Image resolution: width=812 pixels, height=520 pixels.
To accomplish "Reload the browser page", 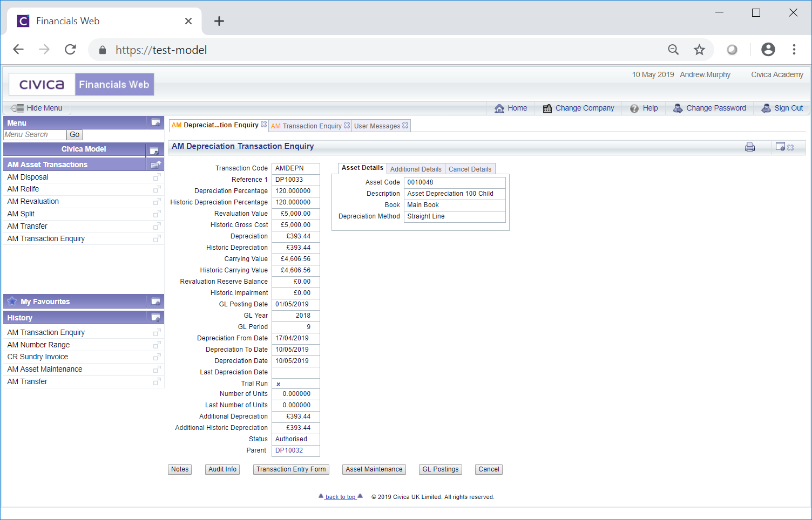I will pos(70,50).
